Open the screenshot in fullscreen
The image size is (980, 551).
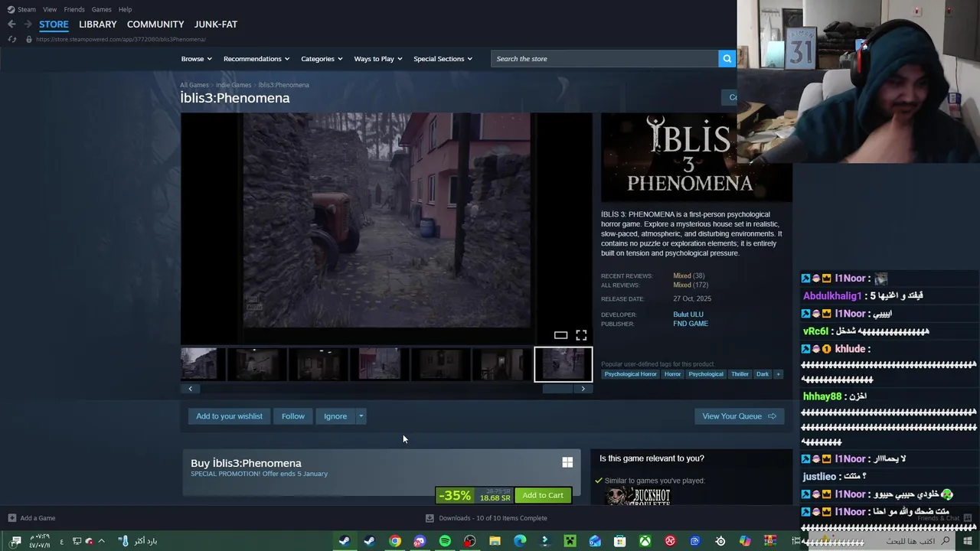click(x=581, y=335)
